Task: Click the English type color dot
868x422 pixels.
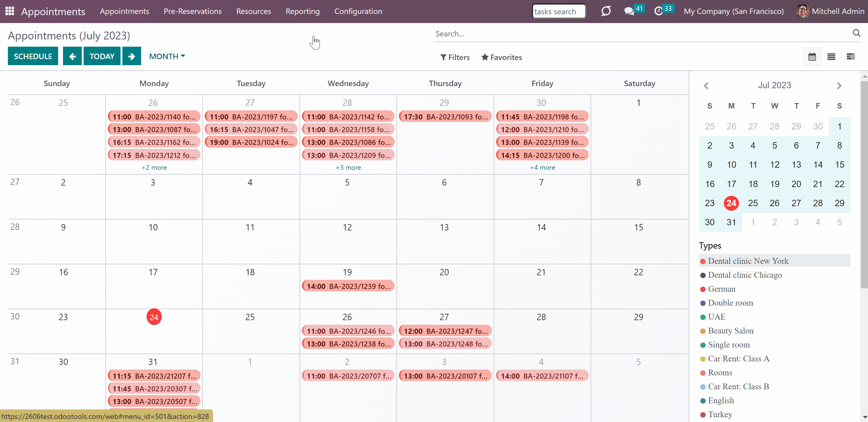Action: click(x=703, y=401)
